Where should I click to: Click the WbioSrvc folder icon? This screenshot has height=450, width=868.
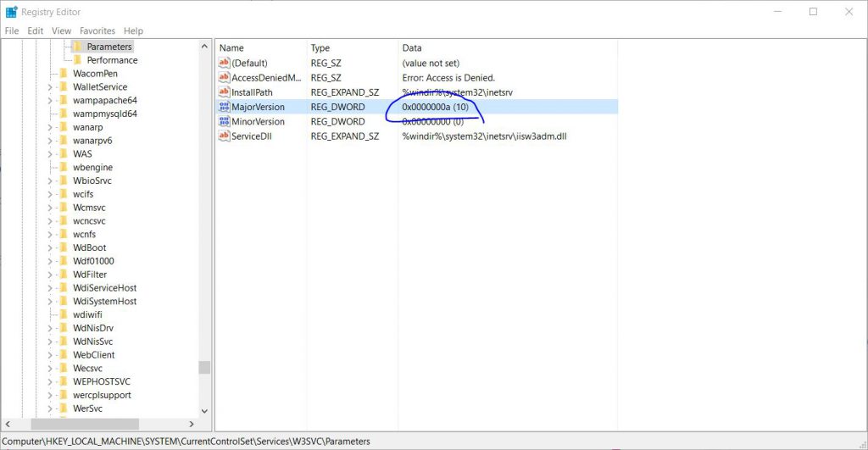pyautogui.click(x=63, y=181)
